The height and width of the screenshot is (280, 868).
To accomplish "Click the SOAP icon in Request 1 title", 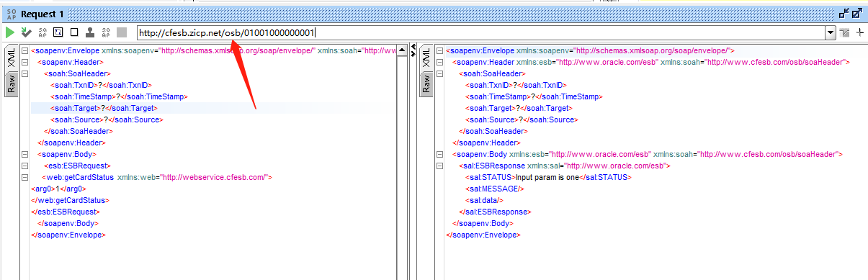I will pyautogui.click(x=11, y=14).
